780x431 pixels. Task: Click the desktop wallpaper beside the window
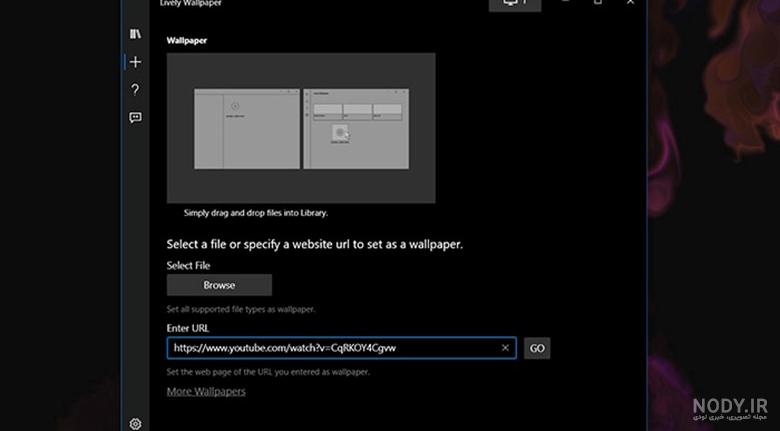coord(714,199)
